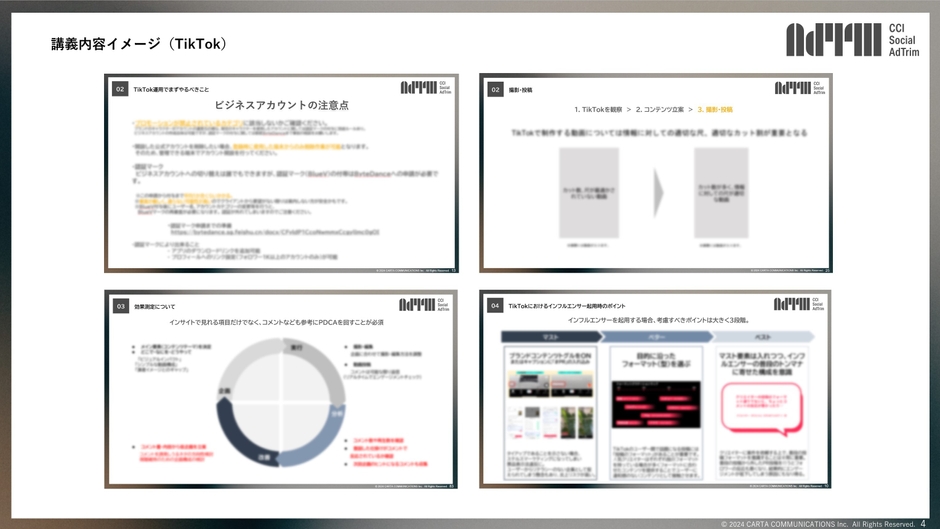
Task: Click the breadcrumb step 1. TikTokを観察
Action: click(x=598, y=110)
